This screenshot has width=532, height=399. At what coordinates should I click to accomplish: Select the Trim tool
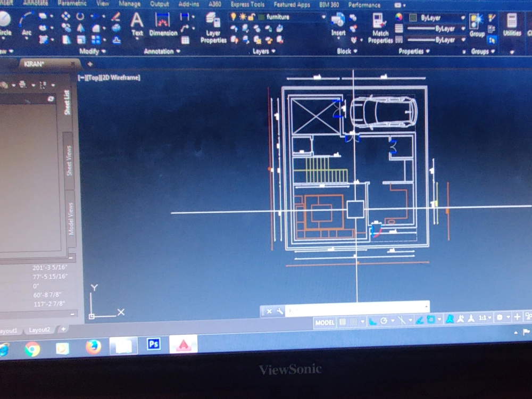[95, 16]
